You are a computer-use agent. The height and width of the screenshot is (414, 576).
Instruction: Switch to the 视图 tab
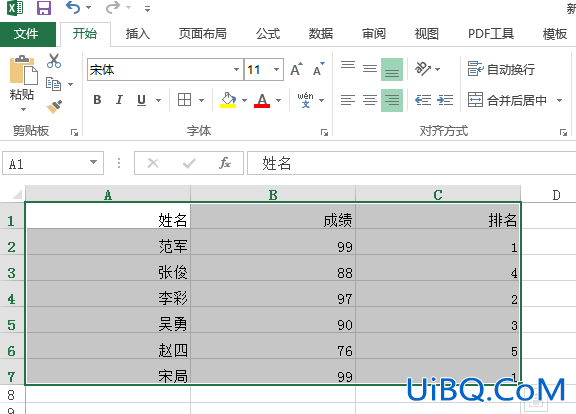[427, 34]
